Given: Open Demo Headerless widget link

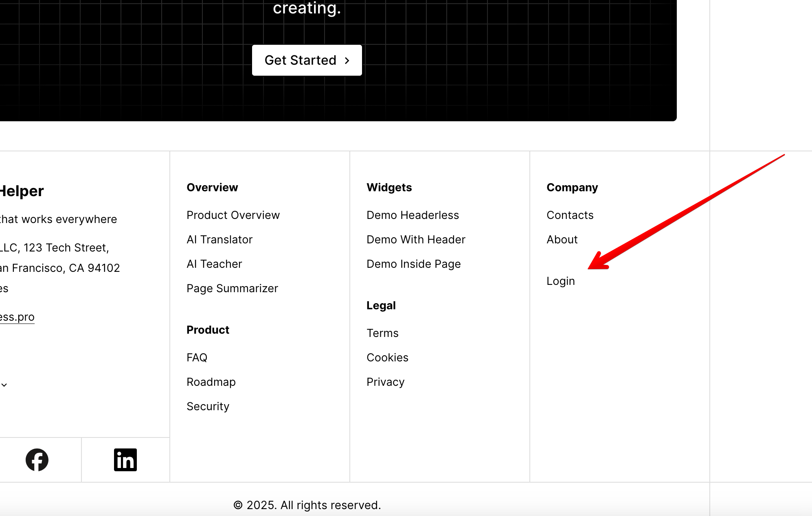Looking at the screenshot, I should pos(413,215).
